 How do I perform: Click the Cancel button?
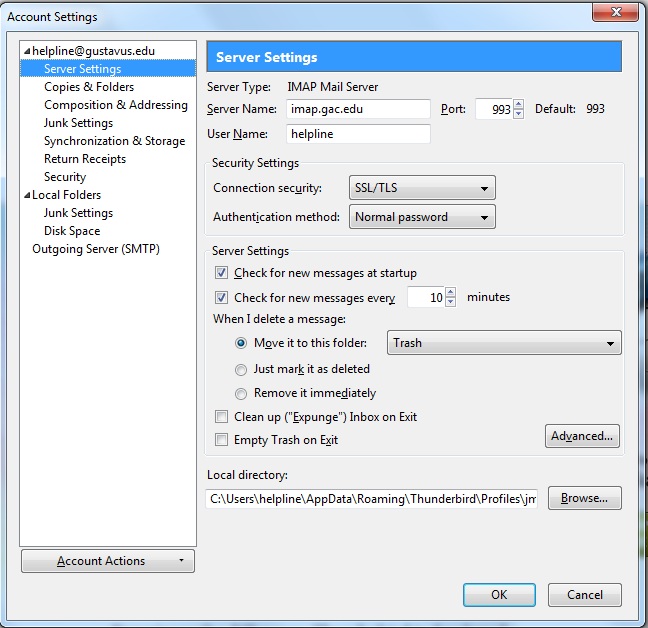click(x=585, y=595)
